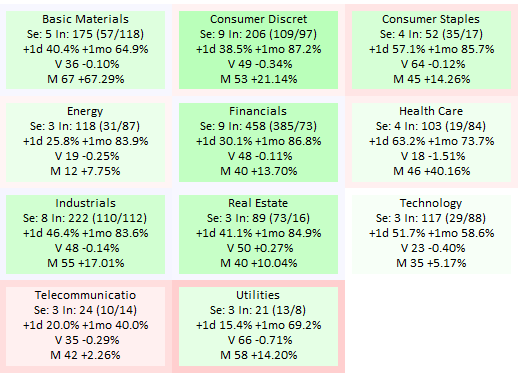This screenshot has width=521, height=373.
Task: Select the Utilities sector tile
Action: [x=258, y=326]
